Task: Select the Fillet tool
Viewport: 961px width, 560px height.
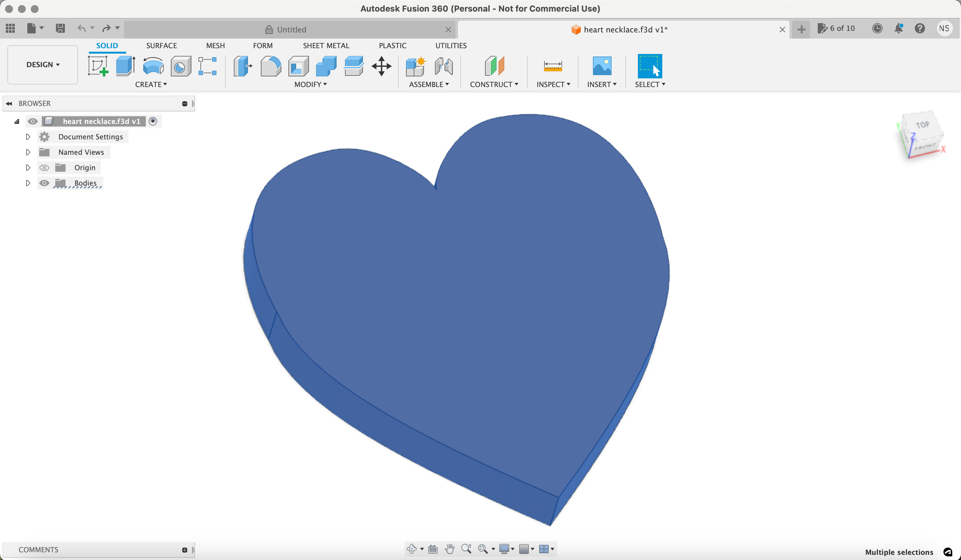Action: pyautogui.click(x=271, y=66)
